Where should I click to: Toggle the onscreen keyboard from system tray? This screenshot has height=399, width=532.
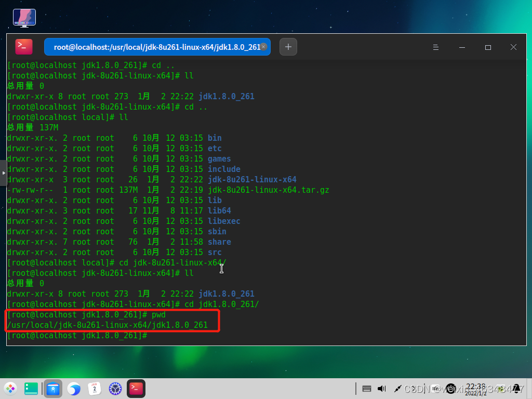(367, 388)
